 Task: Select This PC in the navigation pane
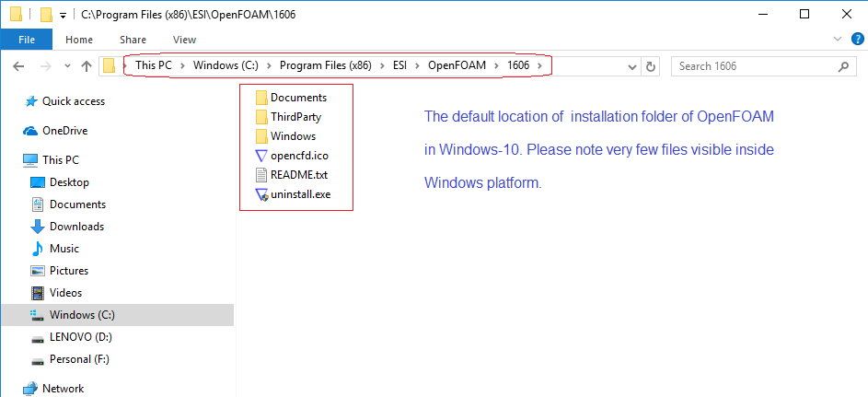(x=61, y=160)
